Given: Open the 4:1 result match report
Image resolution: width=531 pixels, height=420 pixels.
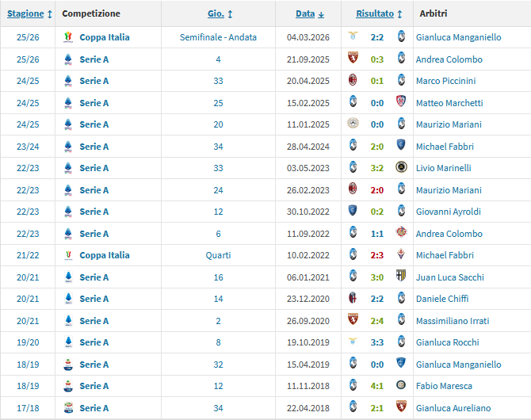Looking at the screenshot, I should [x=376, y=386].
